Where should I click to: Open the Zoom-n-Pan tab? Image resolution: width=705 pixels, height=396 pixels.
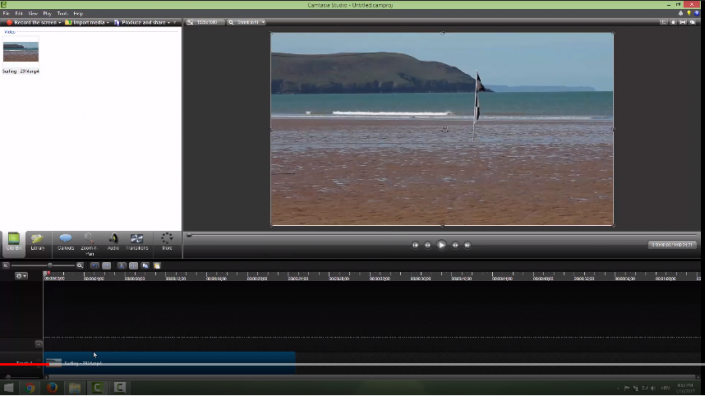(89, 244)
